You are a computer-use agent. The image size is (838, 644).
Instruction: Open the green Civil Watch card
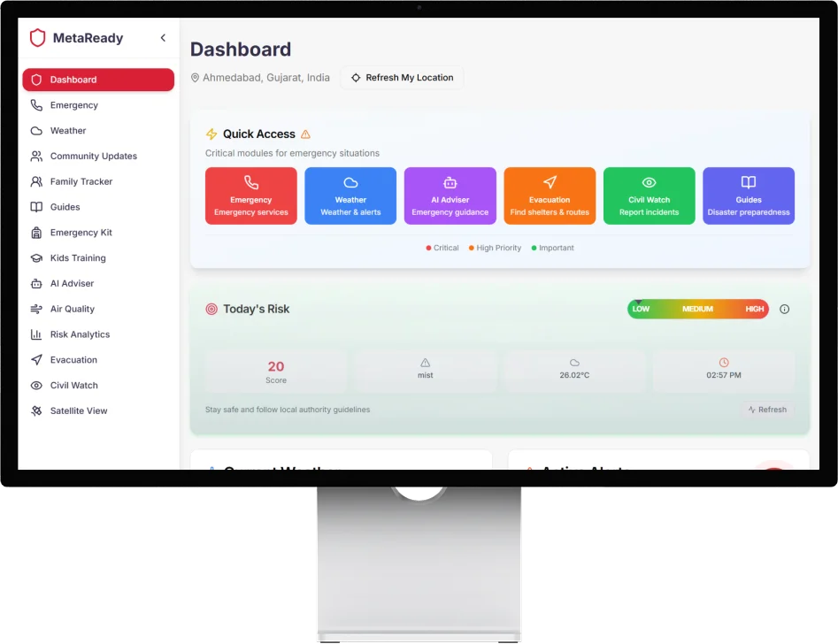coord(650,195)
